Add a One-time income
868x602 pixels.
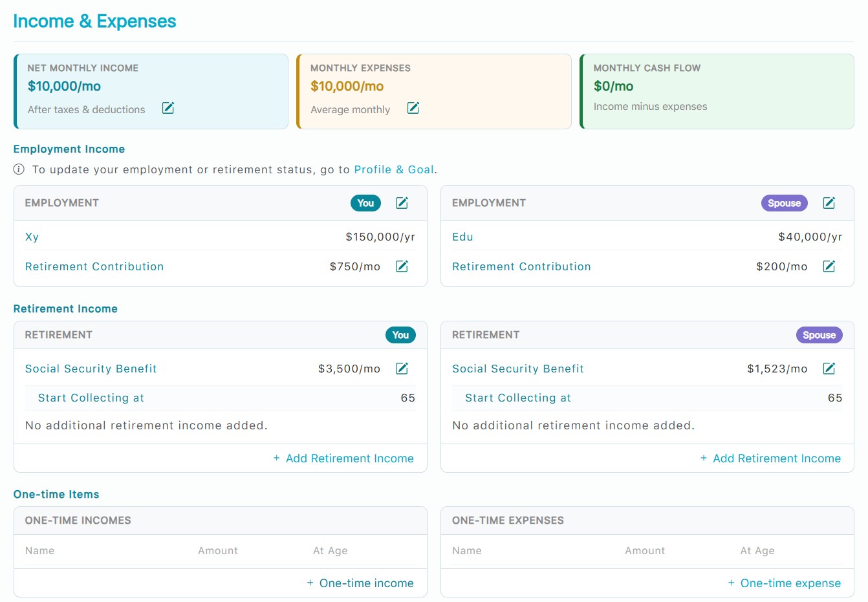click(x=360, y=583)
